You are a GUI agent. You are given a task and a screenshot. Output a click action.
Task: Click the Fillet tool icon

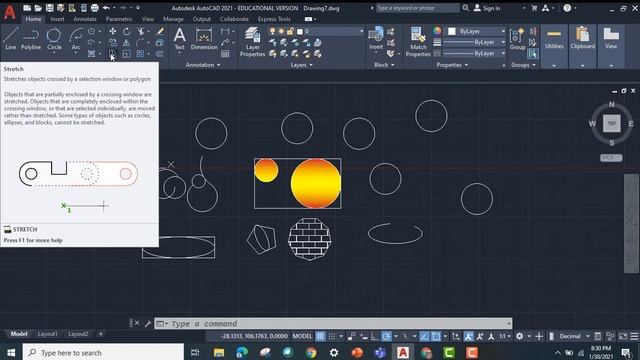141,42
